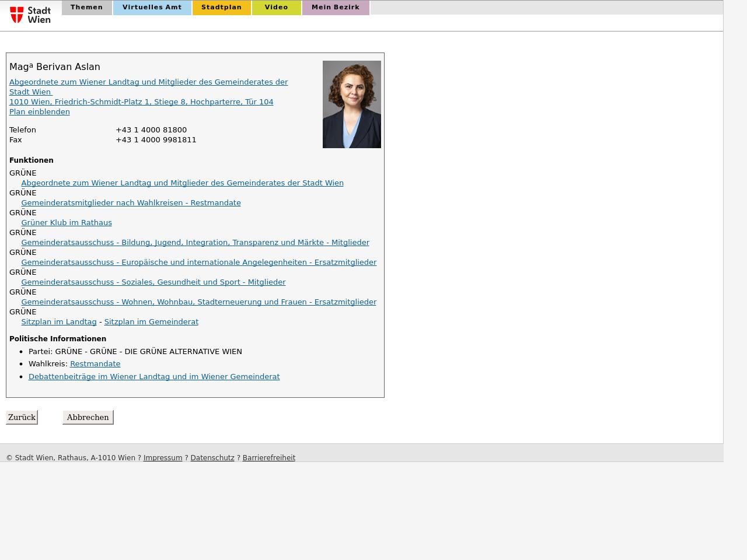Follow the Grüner Klub im Rathaus link
This screenshot has height=560, width=747.
[x=67, y=223]
